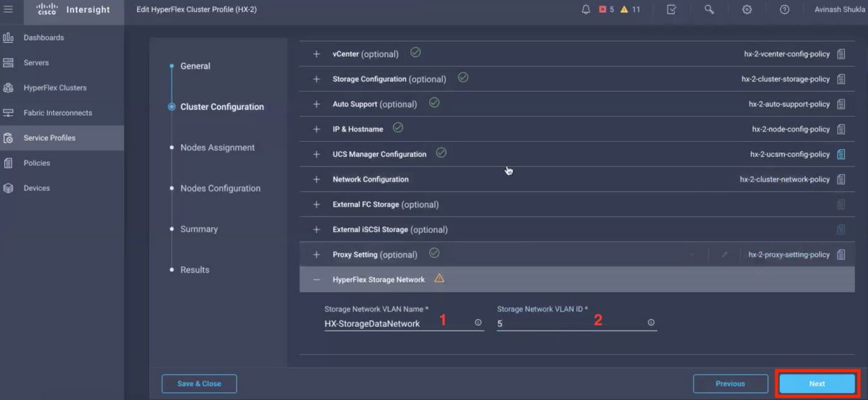This screenshot has width=868, height=400.
Task: Expand the IP & Hostname section
Action: 316,129
